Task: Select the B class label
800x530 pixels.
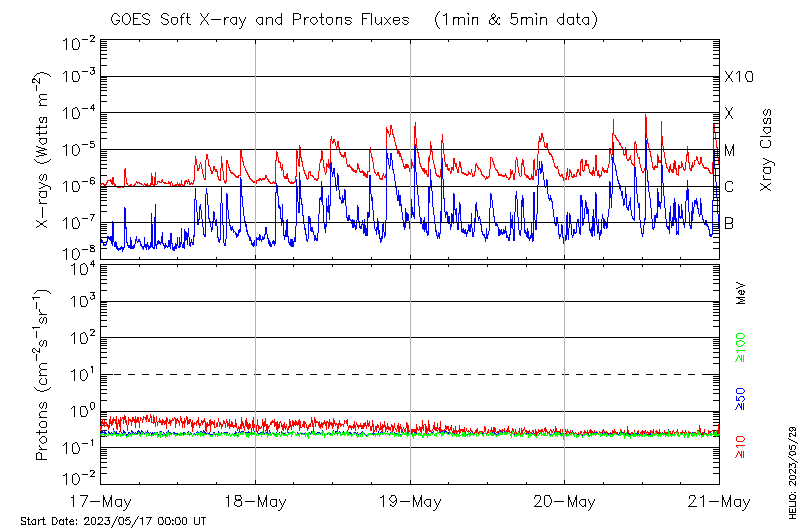Action: click(730, 223)
